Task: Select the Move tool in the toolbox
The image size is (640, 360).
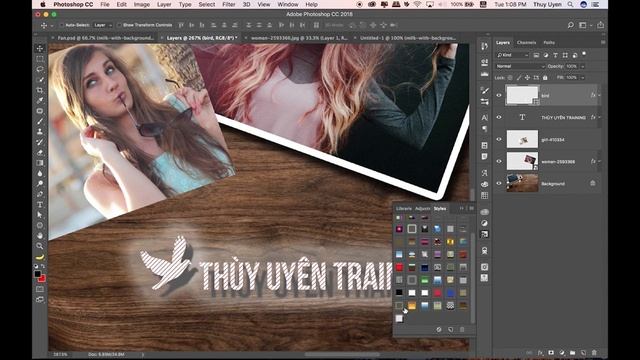Action: click(x=40, y=49)
